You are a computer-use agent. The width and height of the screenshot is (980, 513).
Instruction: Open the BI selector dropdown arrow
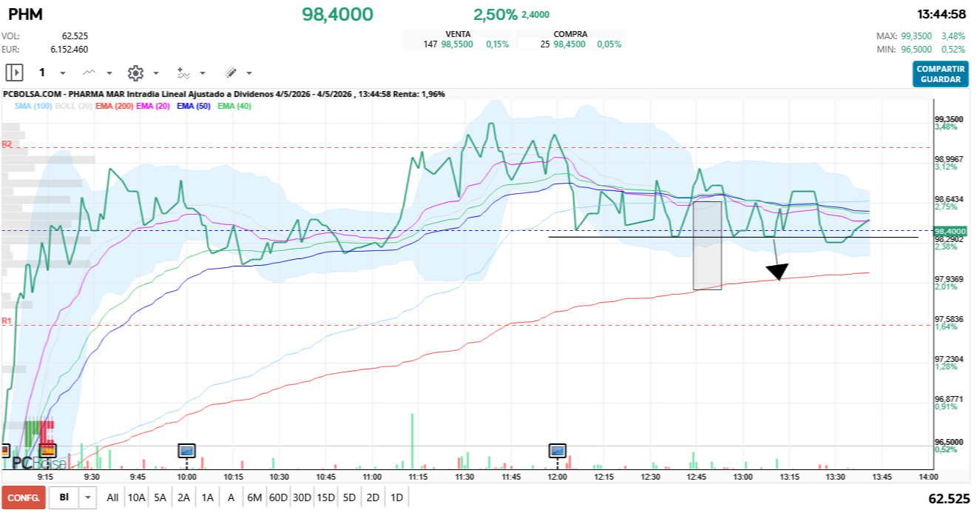coord(89,497)
